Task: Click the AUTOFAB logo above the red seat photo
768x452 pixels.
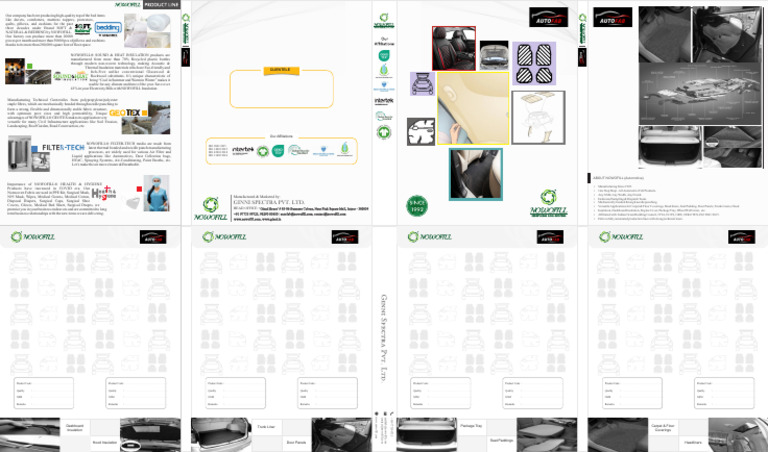Action: [x=548, y=17]
